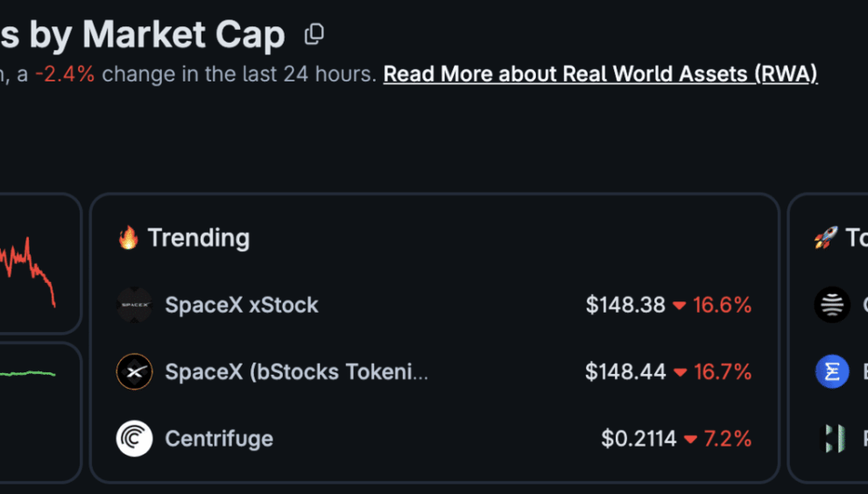Open the SpaceX xStock coin name
868x494 pixels.
click(242, 305)
